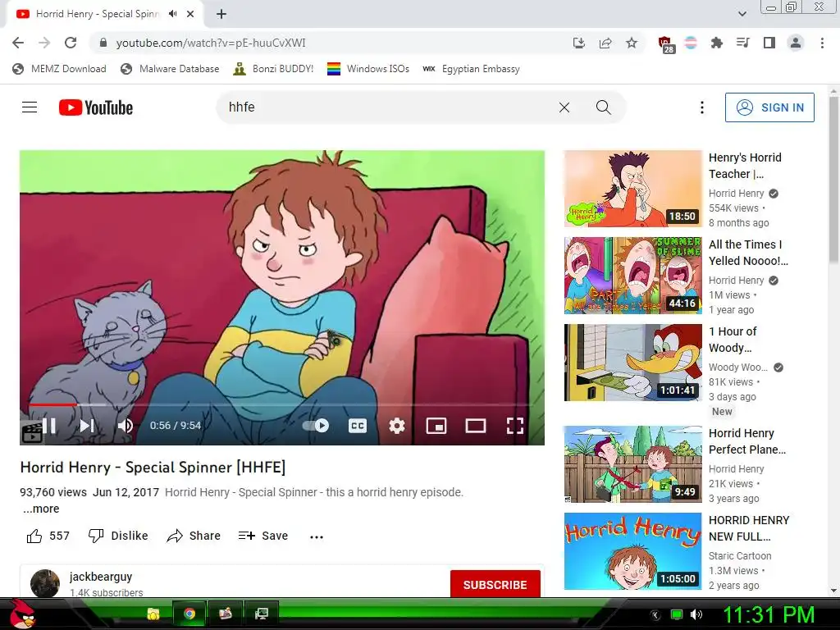Image resolution: width=840 pixels, height=630 pixels.
Task: Toggle the autoplay switch
Action: point(316,426)
